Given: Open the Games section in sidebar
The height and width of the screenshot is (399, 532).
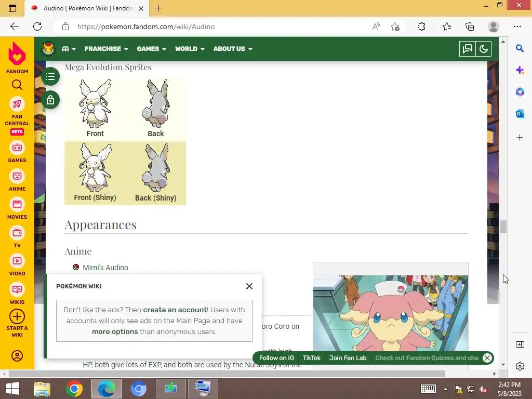Looking at the screenshot, I should point(17,152).
